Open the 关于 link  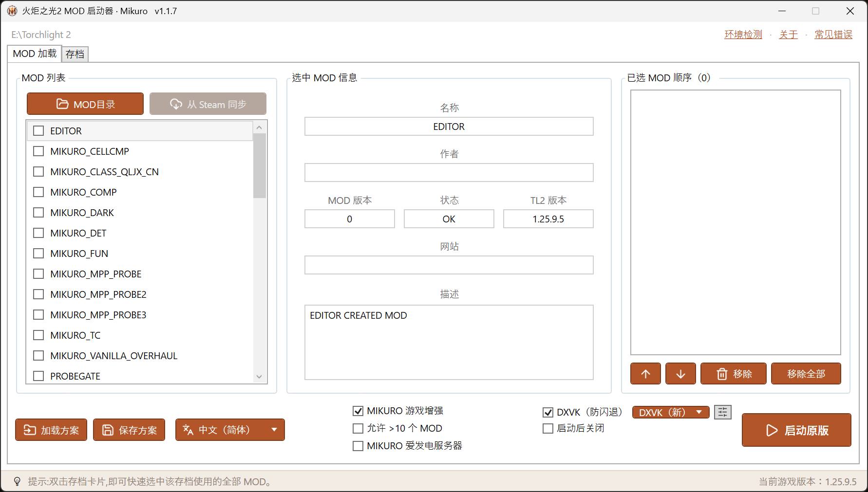point(789,35)
